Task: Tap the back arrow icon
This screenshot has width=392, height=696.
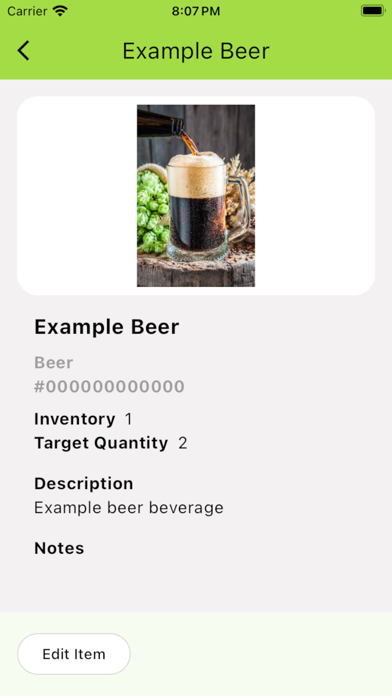Action: point(24,50)
